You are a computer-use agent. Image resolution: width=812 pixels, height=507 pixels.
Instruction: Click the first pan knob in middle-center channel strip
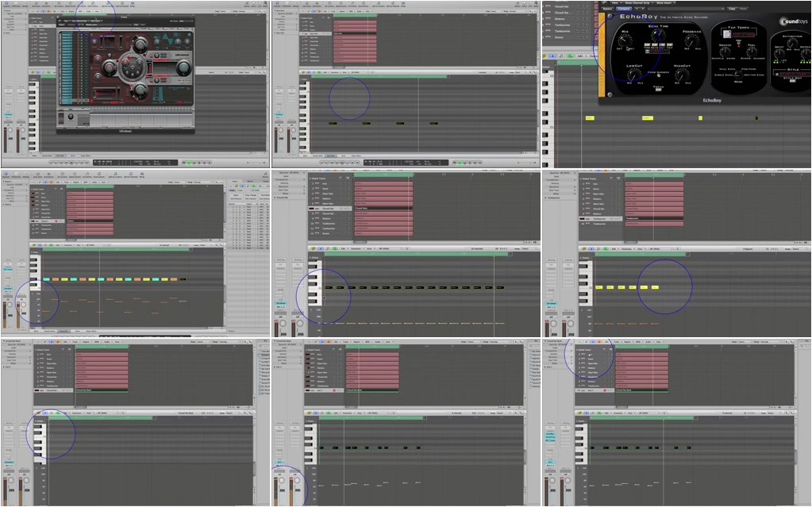283,324
